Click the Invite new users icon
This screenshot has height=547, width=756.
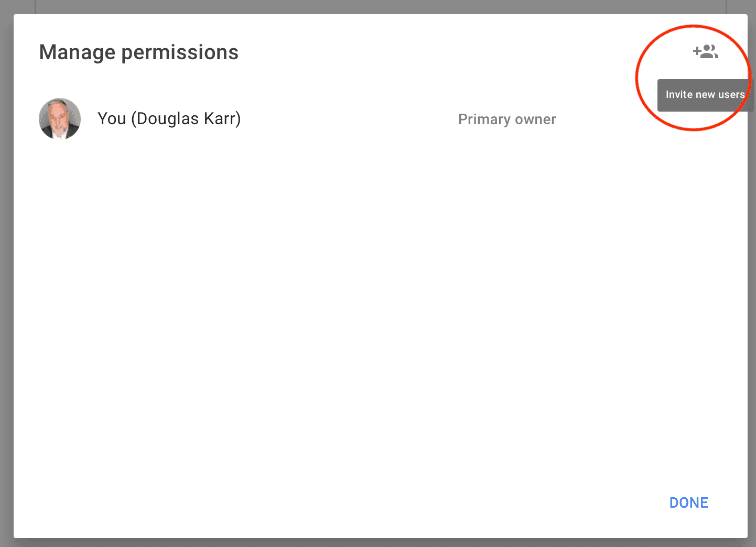(706, 52)
